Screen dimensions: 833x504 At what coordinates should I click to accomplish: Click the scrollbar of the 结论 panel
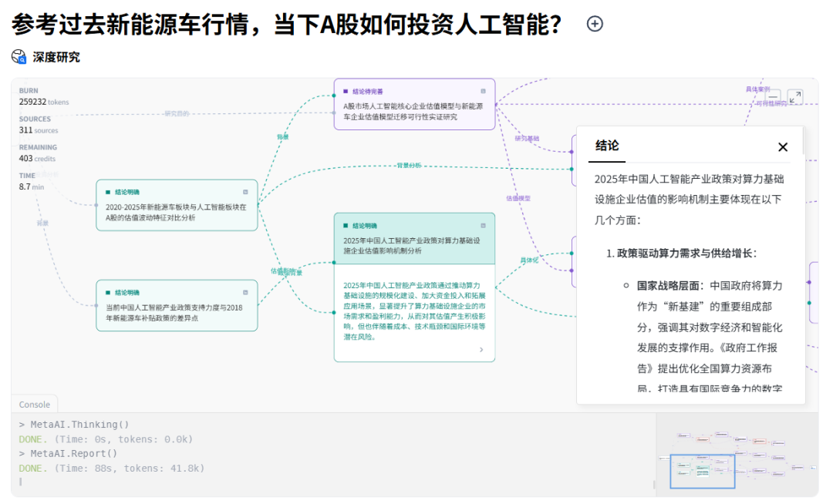(803, 140)
